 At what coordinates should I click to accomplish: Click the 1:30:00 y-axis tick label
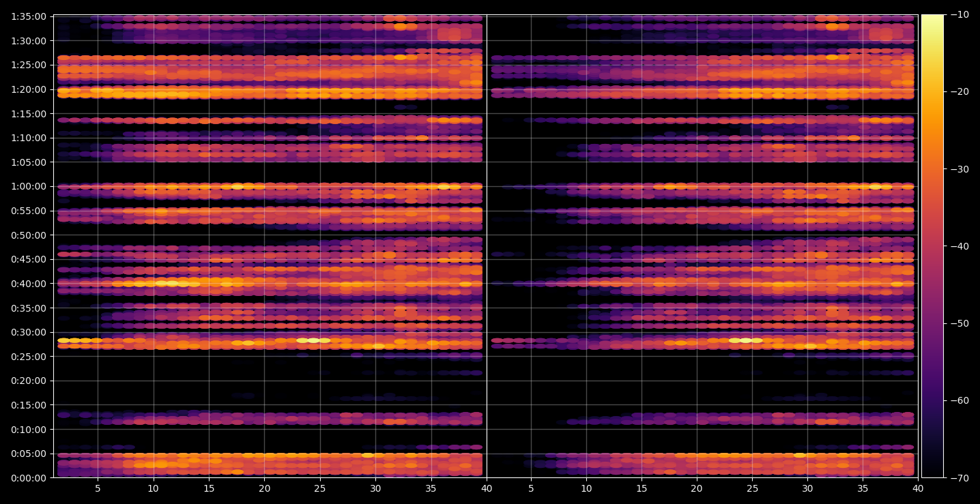click(29, 41)
